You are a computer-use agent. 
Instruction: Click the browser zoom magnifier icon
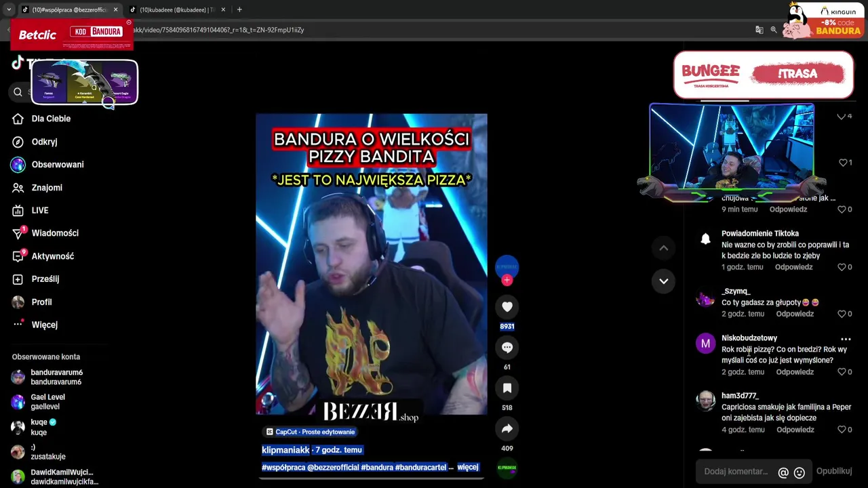point(773,30)
